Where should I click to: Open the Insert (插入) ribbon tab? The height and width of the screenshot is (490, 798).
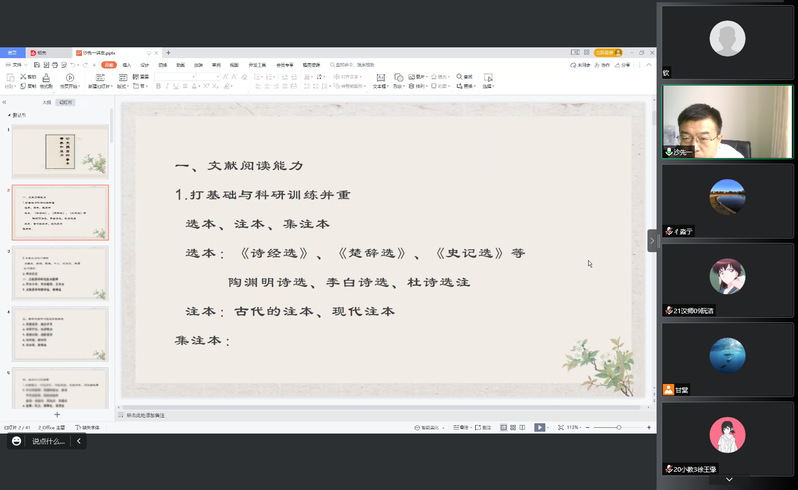126,65
